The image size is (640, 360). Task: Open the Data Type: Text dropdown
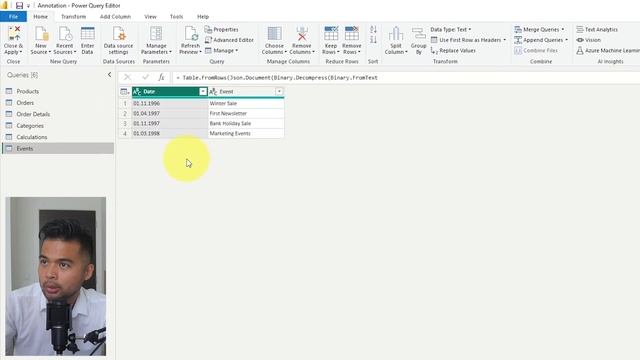(451, 29)
